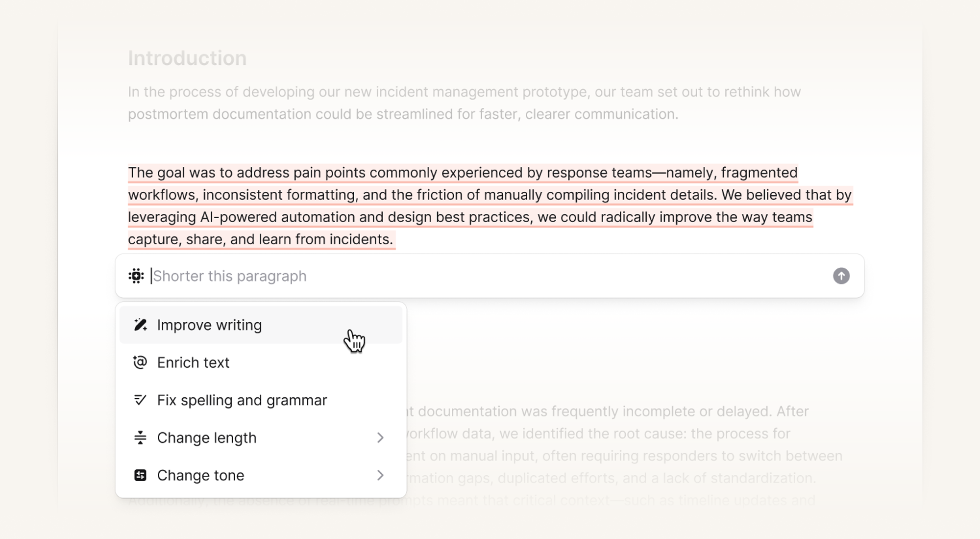Viewport: 980px width, 539px height.
Task: Click the Introduction heading
Action: coord(187,58)
